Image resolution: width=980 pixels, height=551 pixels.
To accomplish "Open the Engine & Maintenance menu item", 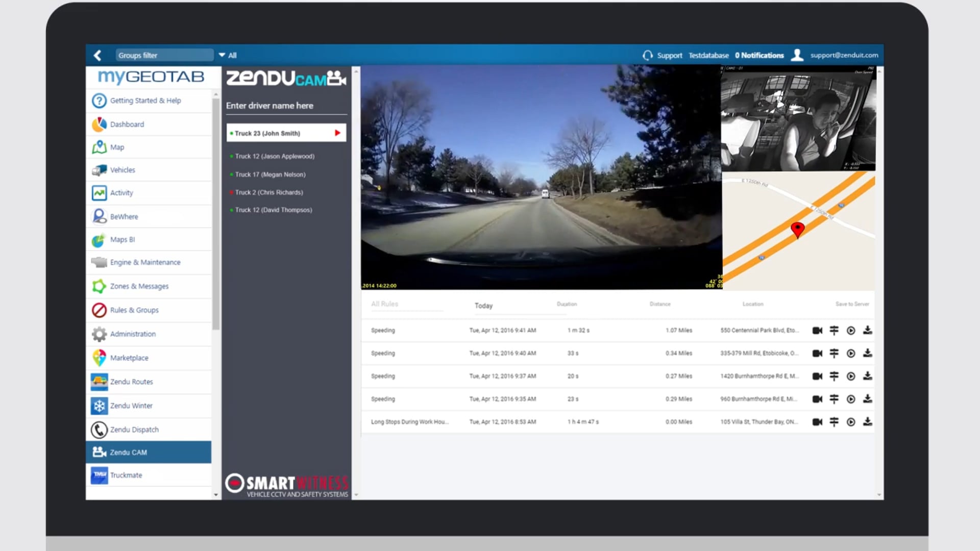I will tap(145, 262).
